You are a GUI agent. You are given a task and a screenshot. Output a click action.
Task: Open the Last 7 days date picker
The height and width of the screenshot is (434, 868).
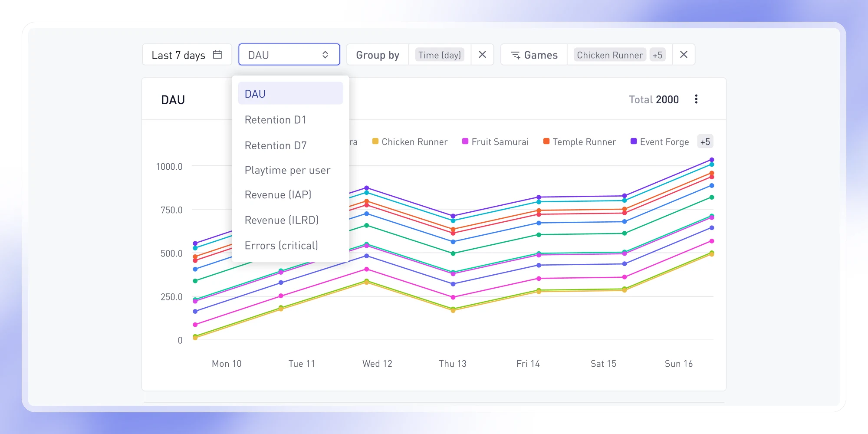coord(187,55)
